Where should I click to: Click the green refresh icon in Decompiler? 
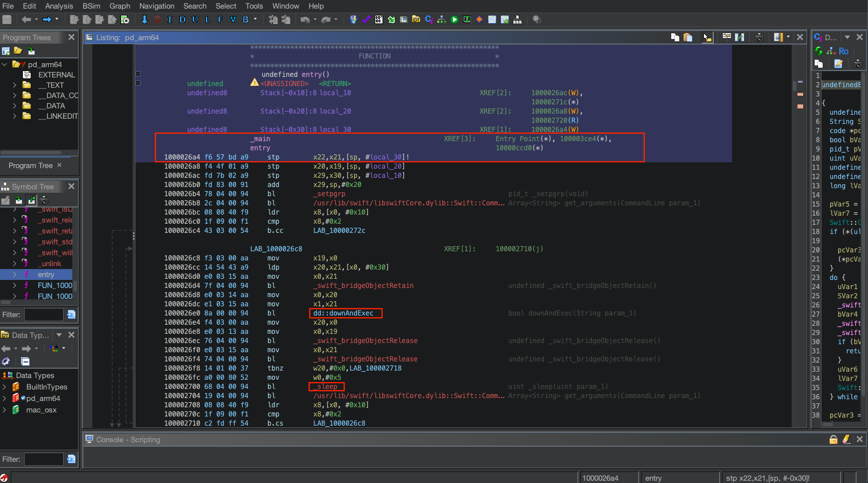[819, 51]
